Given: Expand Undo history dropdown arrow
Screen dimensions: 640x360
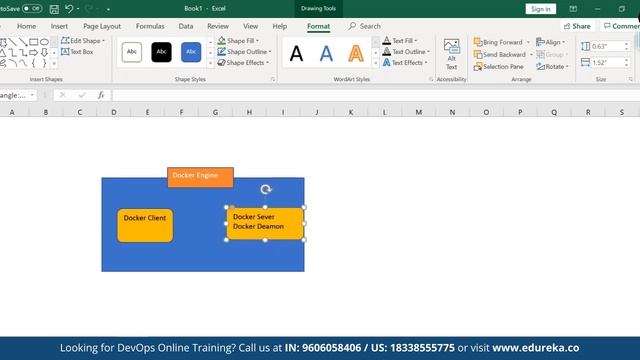Looking at the screenshot, I should click(x=78, y=9).
